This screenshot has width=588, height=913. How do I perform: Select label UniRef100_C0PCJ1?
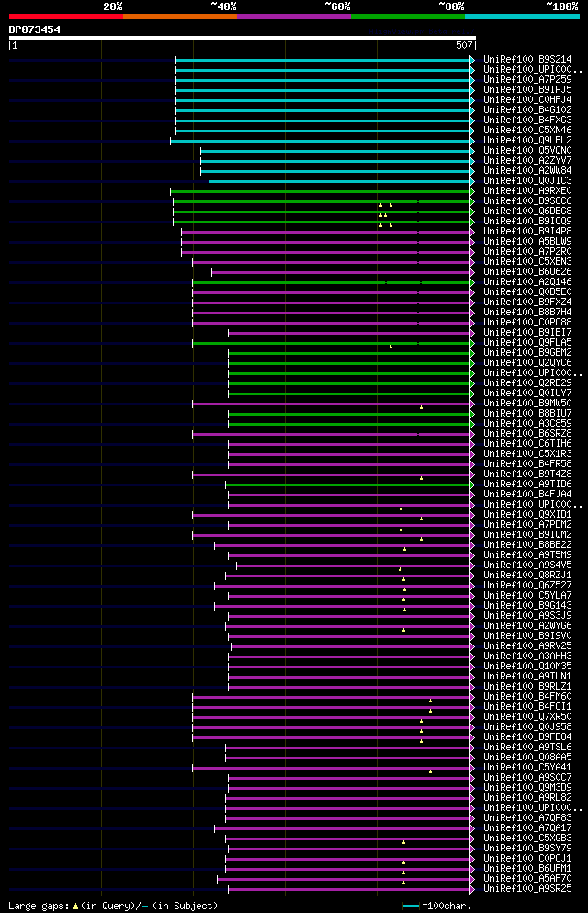click(x=527, y=858)
